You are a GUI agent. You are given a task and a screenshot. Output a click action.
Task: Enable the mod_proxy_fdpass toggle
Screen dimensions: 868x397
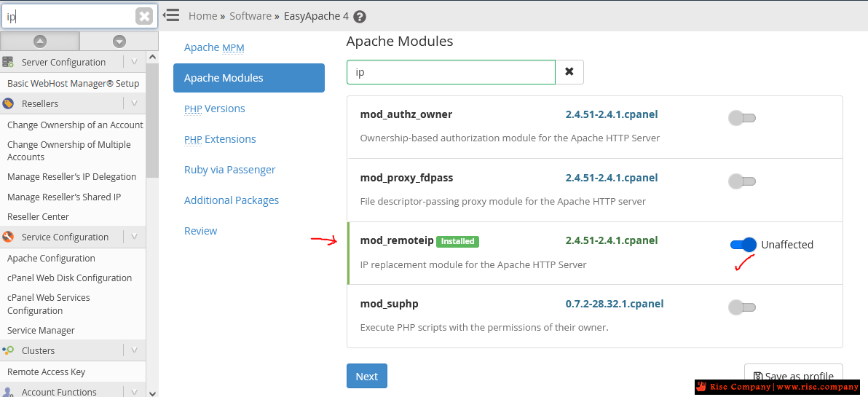742,181
